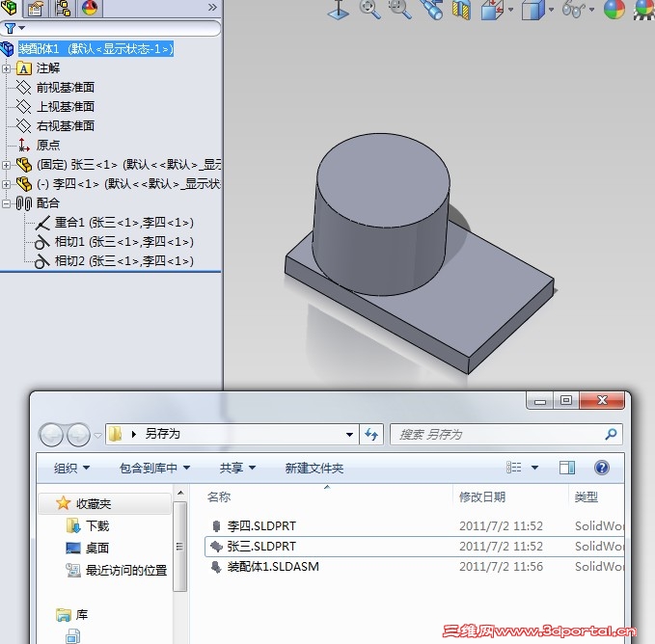This screenshot has height=644, width=655.
Task: Click the change view icon
Action: 513,468
